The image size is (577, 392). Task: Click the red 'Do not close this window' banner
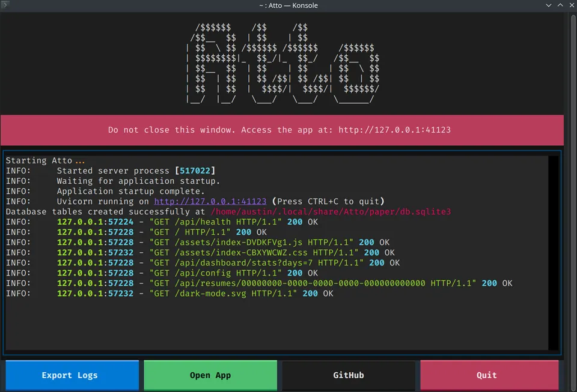282,130
